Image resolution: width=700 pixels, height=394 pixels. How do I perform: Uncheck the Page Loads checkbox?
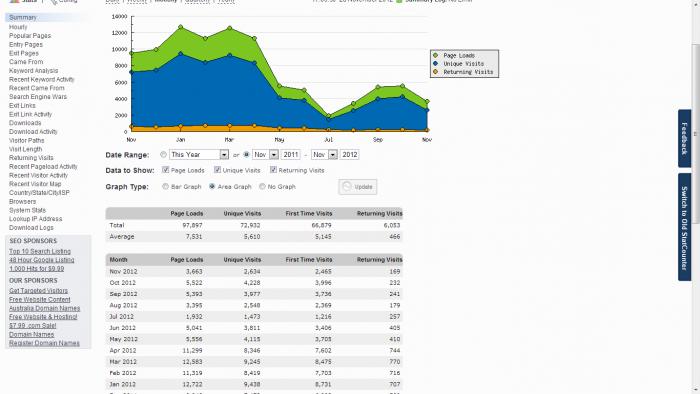coord(166,170)
